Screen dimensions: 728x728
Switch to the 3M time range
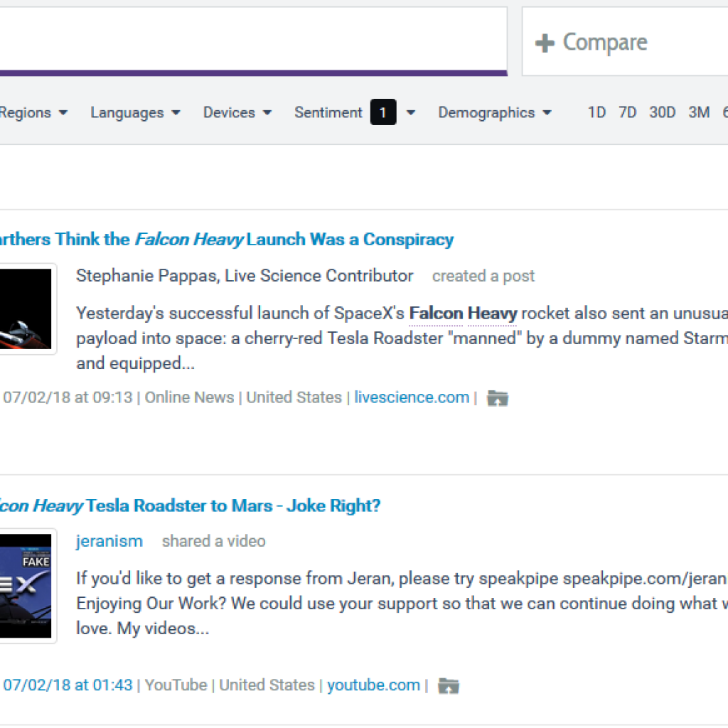pos(699,112)
